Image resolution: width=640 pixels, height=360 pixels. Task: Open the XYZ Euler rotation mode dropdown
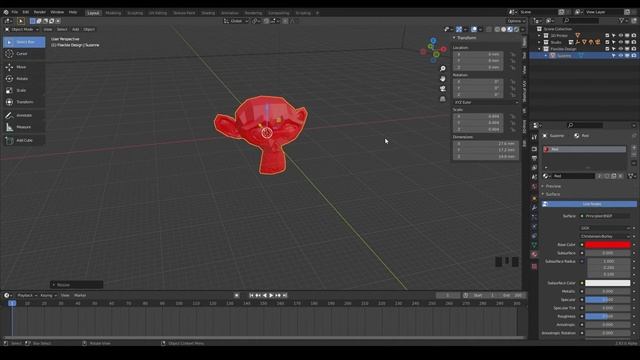486,102
